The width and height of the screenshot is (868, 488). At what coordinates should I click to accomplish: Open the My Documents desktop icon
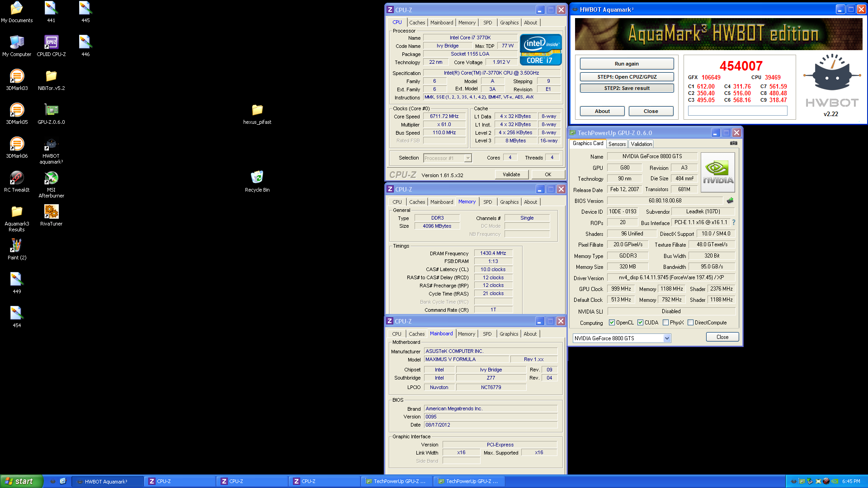17,12
